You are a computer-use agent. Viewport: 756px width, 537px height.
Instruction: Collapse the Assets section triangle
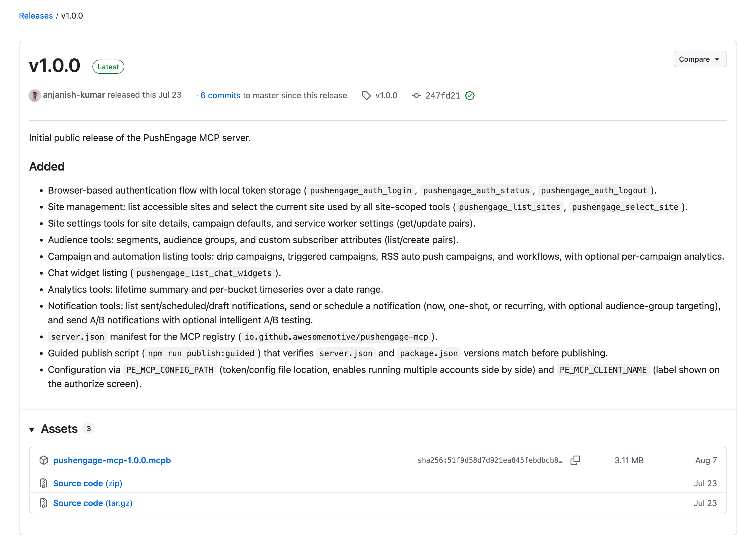tap(32, 430)
